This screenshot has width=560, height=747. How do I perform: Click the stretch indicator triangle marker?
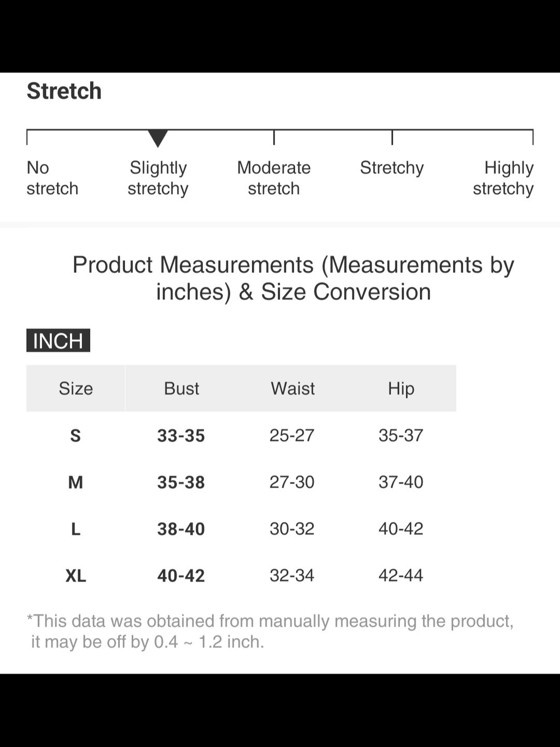pyautogui.click(x=158, y=138)
